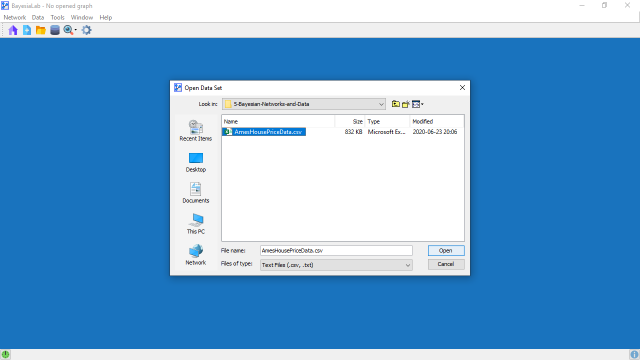
Task: Sort by Modified column header
Action: [x=437, y=121]
